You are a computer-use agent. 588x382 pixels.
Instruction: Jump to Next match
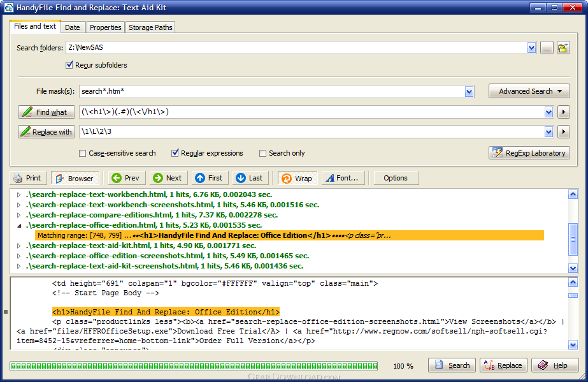point(168,178)
